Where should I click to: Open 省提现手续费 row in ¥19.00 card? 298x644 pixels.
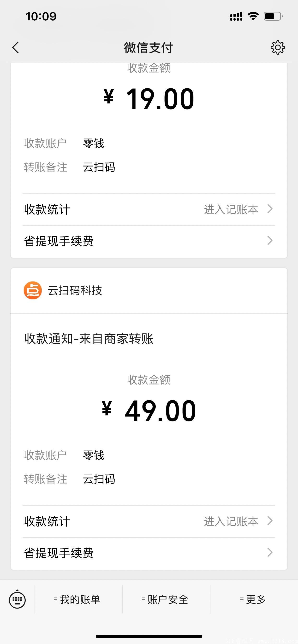(x=59, y=241)
